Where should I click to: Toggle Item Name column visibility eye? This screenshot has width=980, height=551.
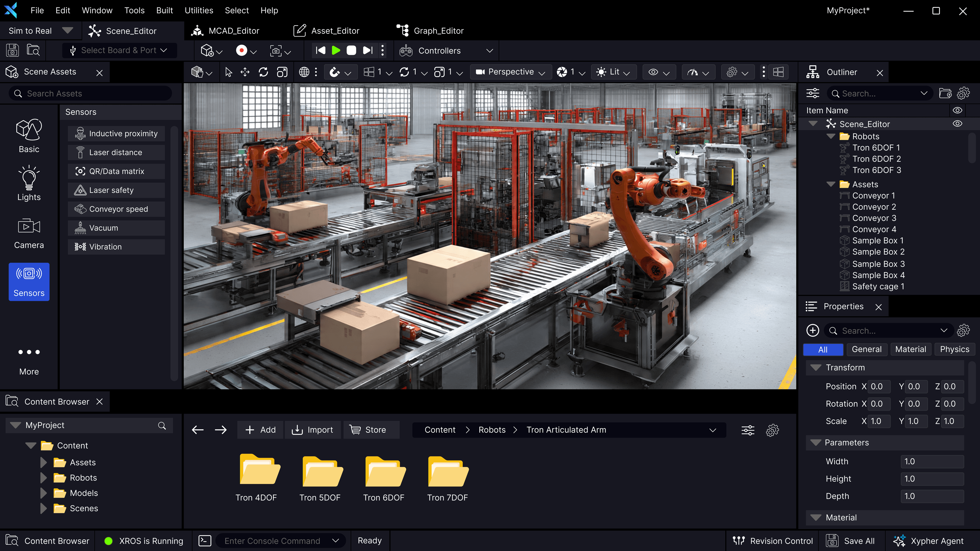pos(957,110)
